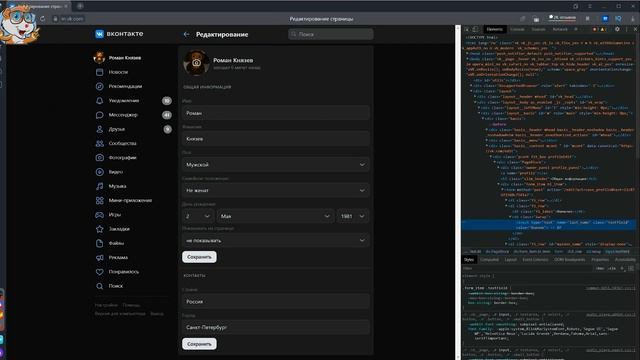Click the ВКонтакте logo
Screen dimensions: 640x360
click(119, 34)
